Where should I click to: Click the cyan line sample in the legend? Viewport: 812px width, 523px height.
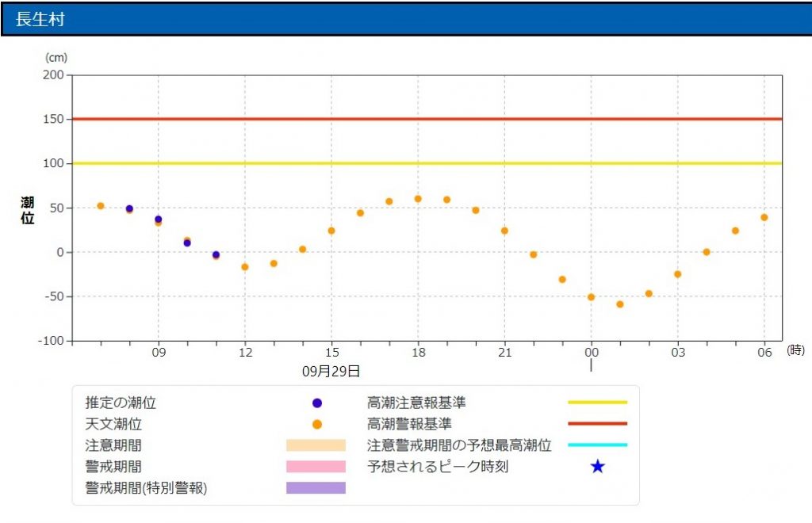(x=598, y=445)
